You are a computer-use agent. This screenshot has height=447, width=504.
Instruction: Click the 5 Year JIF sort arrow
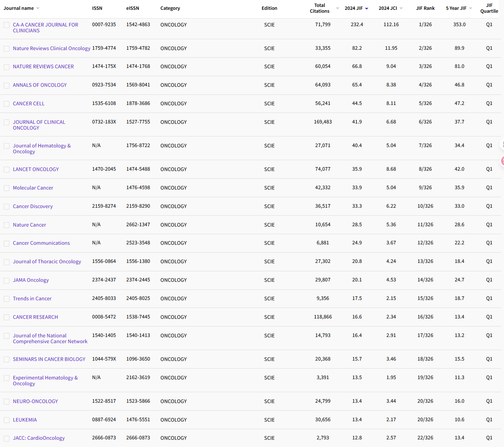pyautogui.click(x=471, y=8)
